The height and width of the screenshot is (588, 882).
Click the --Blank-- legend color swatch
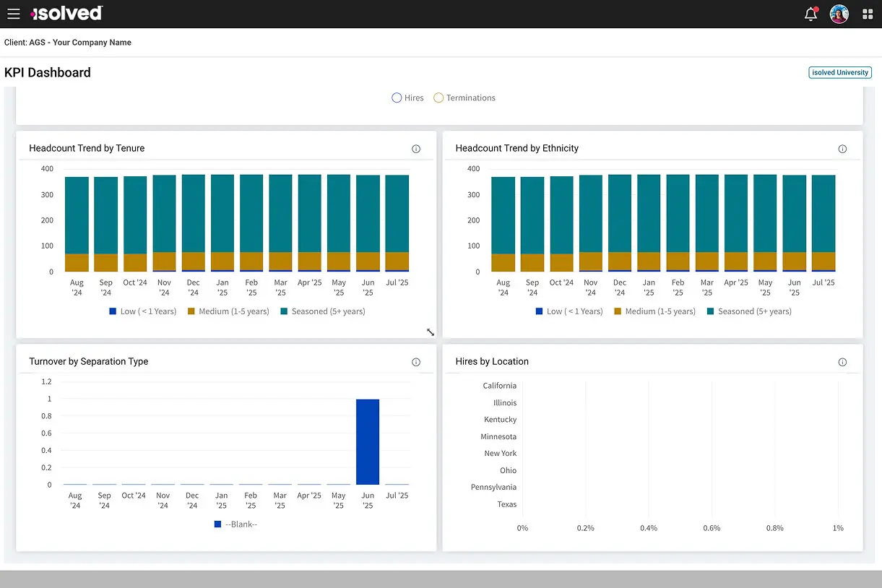click(x=218, y=524)
